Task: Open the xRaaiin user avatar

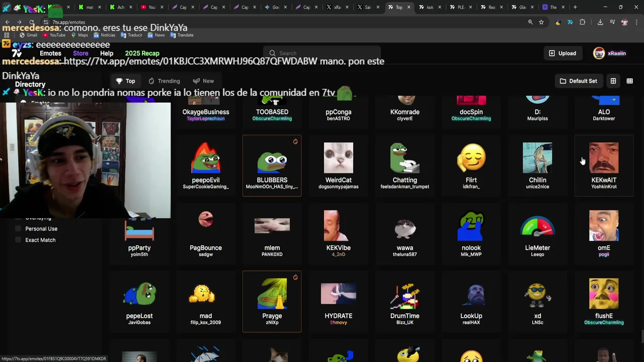Action: point(599,53)
